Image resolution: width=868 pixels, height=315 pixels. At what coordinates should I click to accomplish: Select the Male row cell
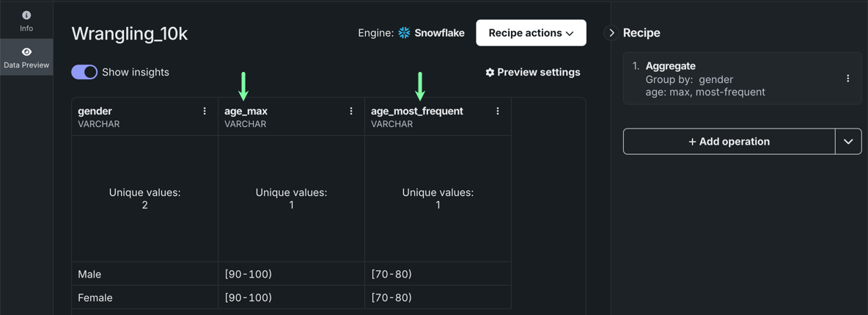144,274
